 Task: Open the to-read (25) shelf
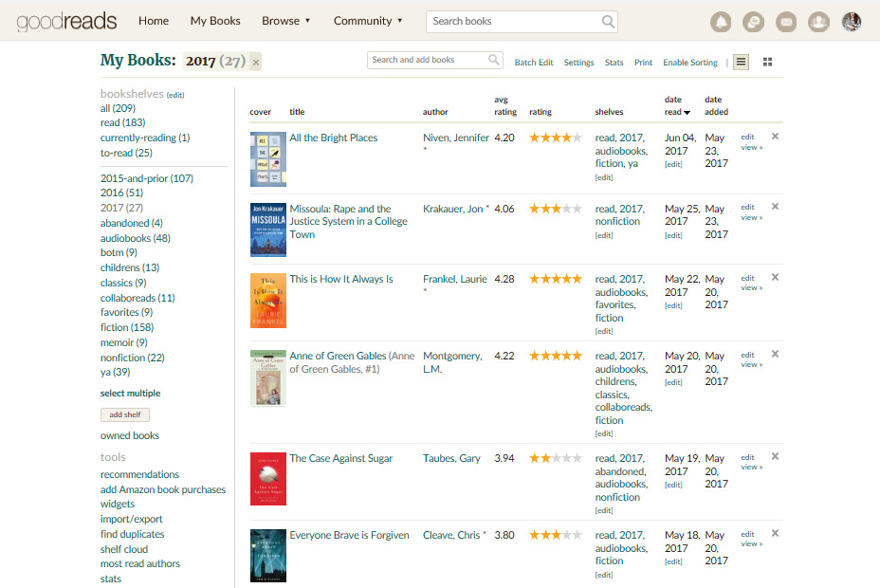(x=126, y=153)
